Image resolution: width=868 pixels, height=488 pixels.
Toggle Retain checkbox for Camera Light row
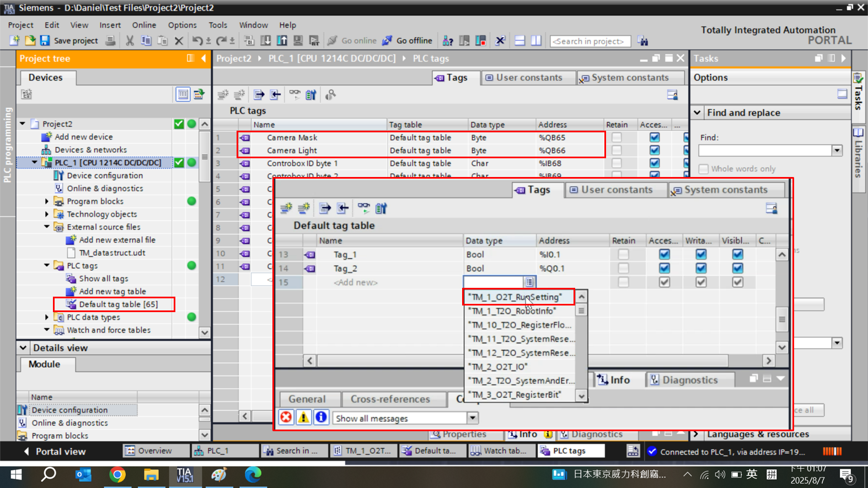point(617,150)
